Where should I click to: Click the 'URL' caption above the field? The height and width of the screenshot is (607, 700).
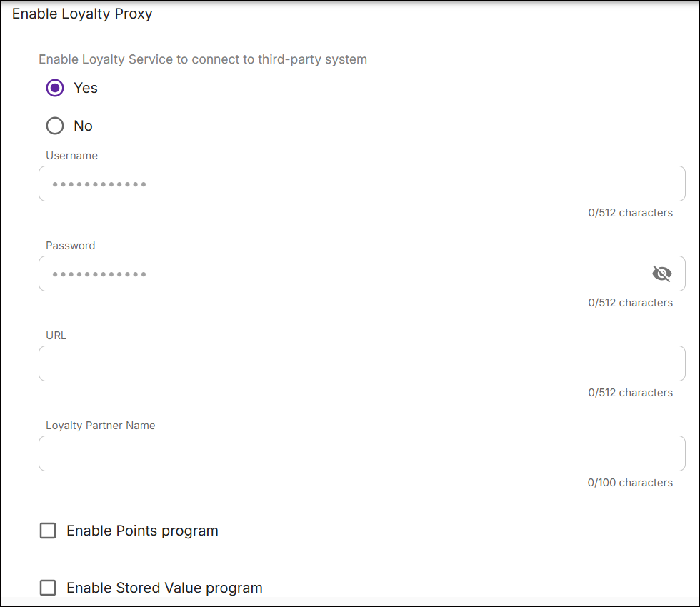coord(56,335)
